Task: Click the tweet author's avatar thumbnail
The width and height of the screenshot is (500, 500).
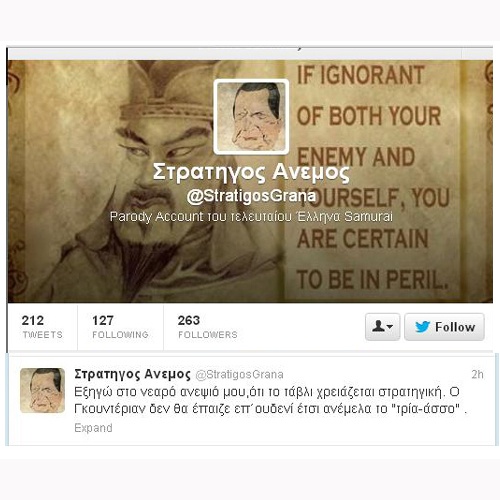Action: tap(42, 390)
